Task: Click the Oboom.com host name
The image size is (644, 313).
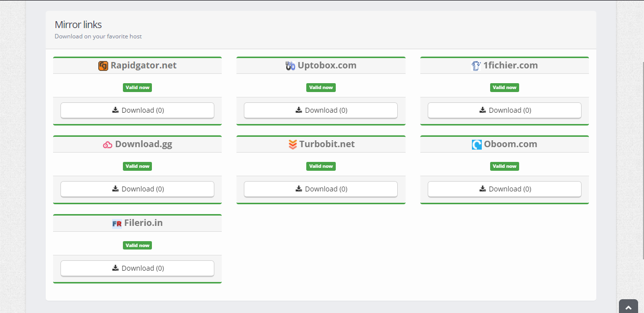Action: tap(510, 144)
